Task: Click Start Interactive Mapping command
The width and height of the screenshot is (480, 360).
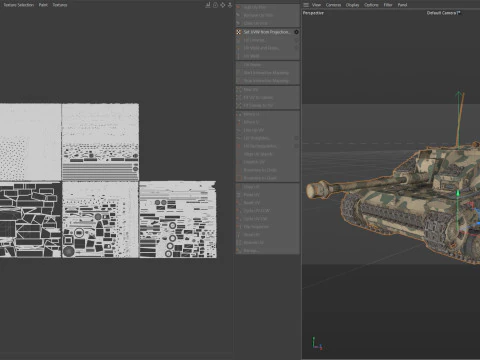Action: [x=267, y=73]
